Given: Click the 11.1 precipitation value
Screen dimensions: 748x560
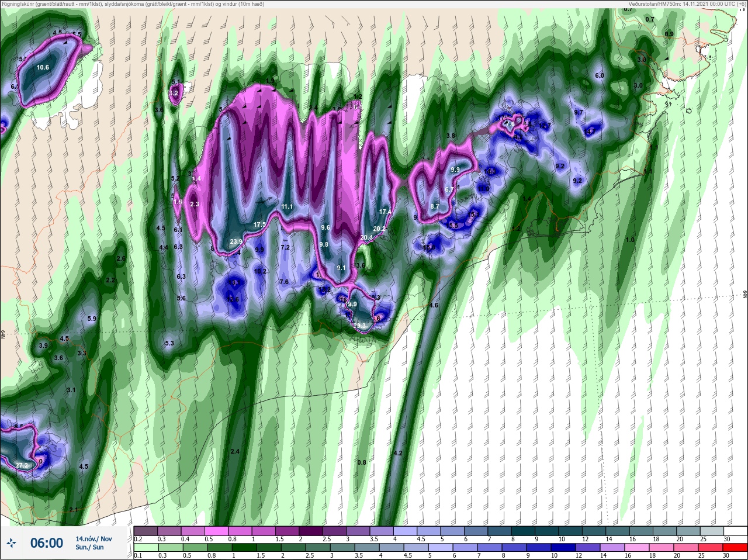Looking at the screenshot, I should pos(286,206).
